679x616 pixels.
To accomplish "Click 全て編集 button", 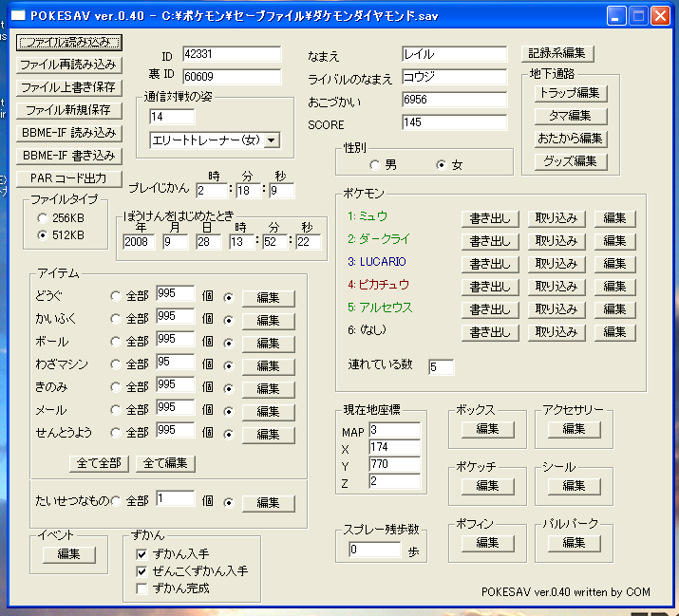I will pos(165,463).
